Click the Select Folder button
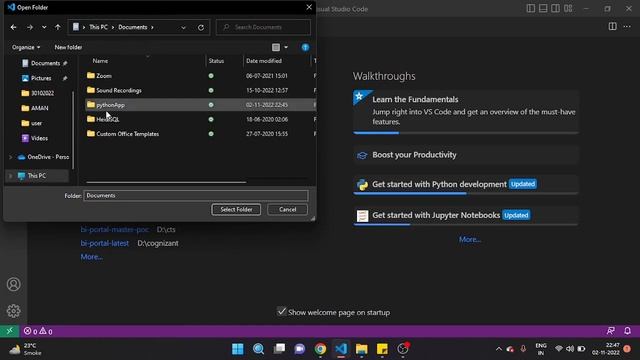 (x=236, y=209)
